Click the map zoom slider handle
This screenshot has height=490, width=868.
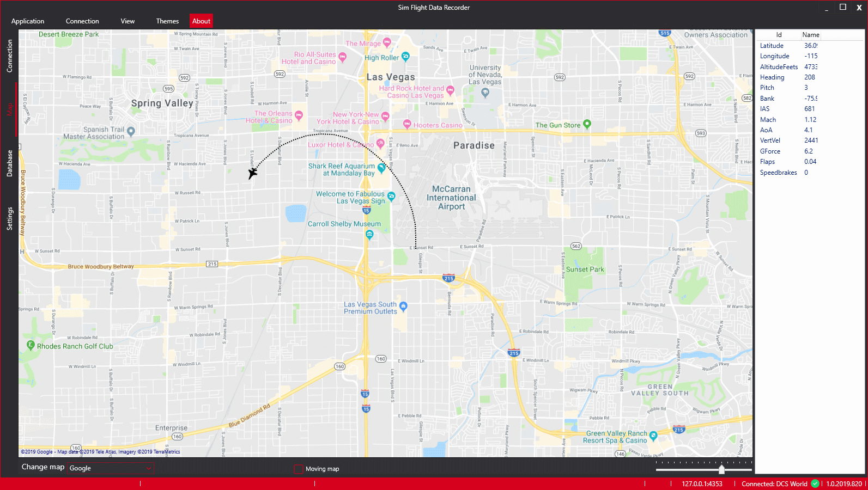pos(721,469)
